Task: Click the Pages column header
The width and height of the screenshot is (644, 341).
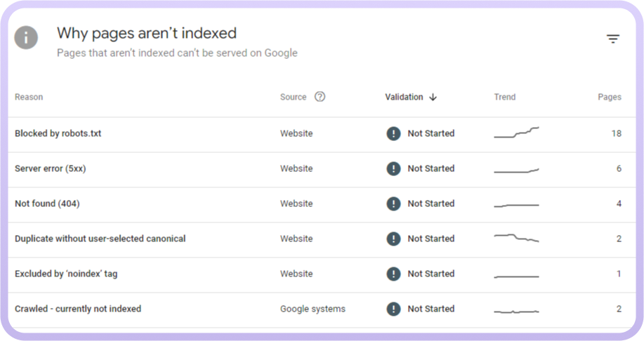Action: click(609, 97)
